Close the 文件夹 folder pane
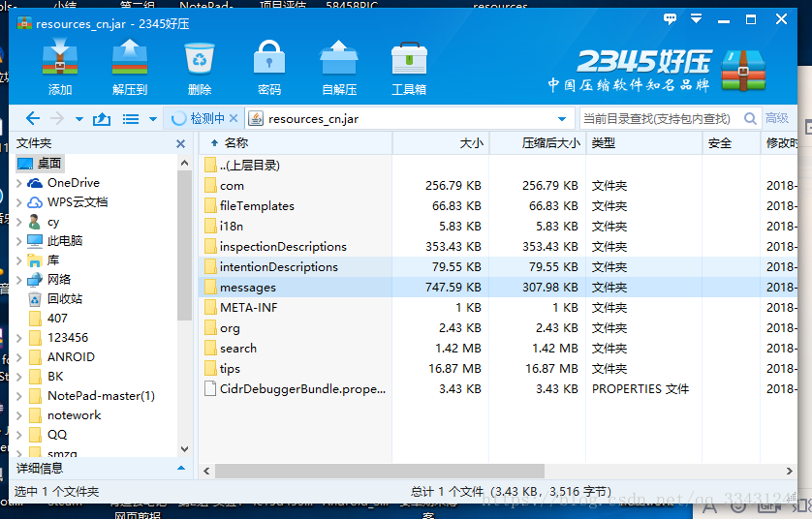 (181, 143)
